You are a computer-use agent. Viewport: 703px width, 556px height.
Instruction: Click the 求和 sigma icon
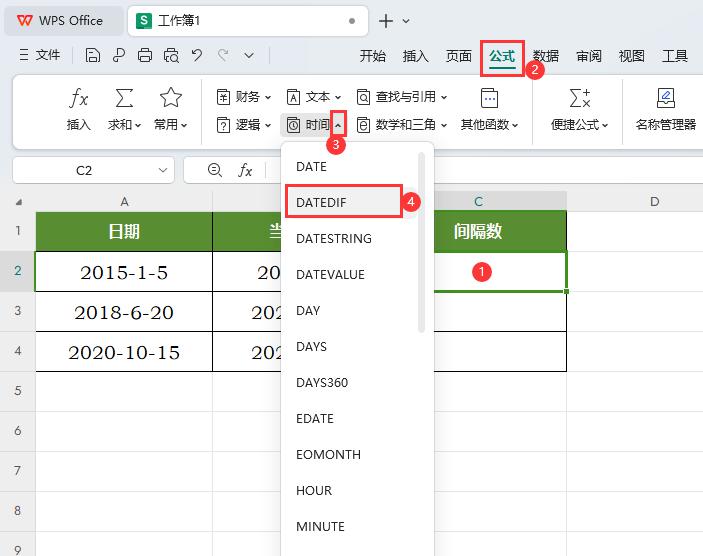(x=124, y=98)
